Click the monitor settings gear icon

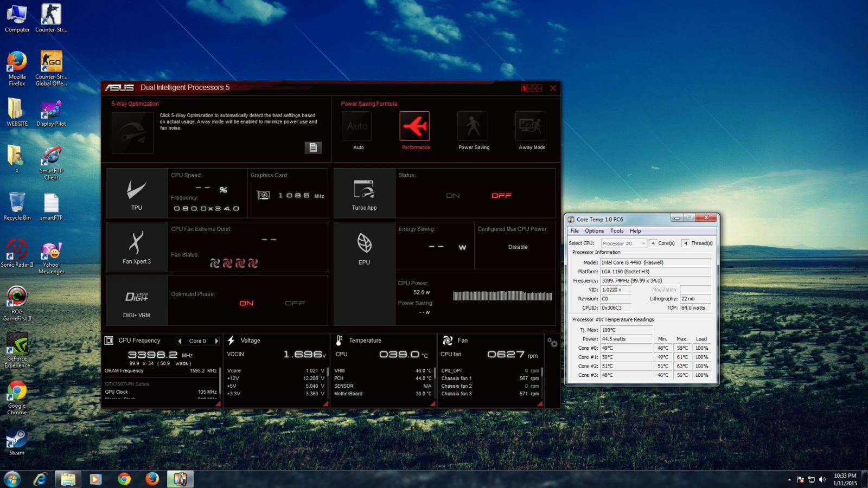pyautogui.click(x=552, y=343)
